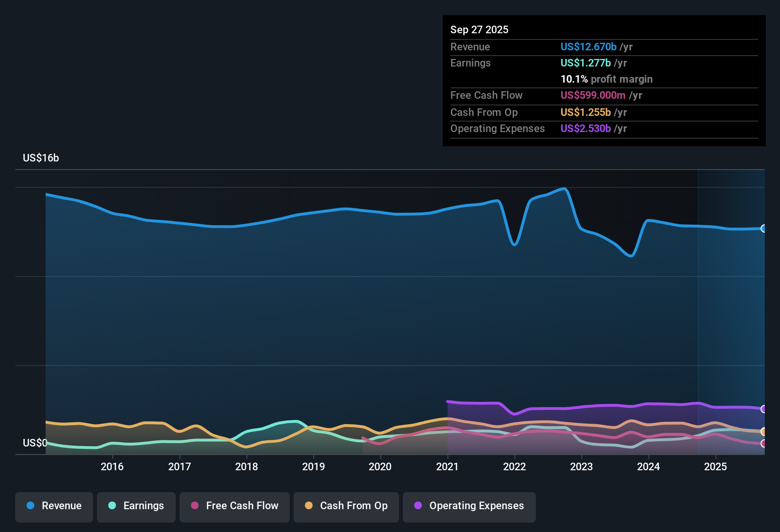Click the Cash From Op endpoint marker
The height and width of the screenshot is (532, 780).
763,431
